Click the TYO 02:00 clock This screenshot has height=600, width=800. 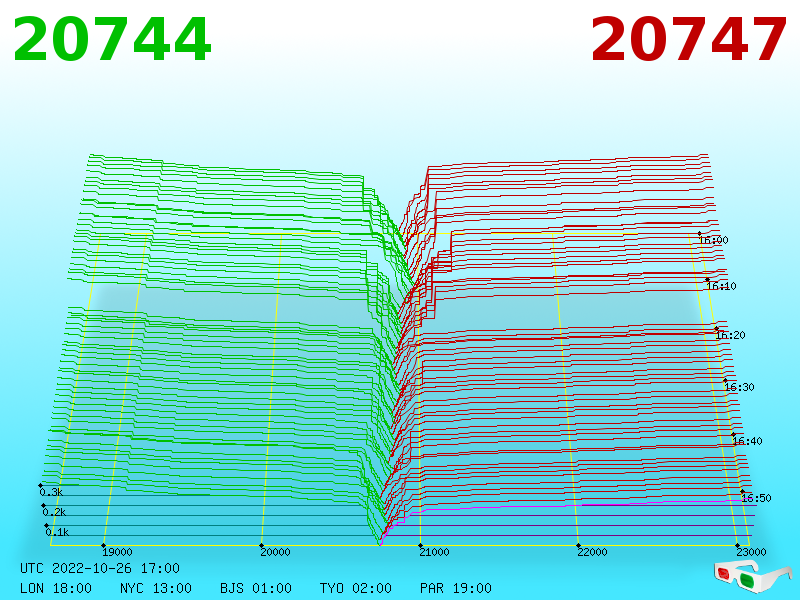pyautogui.click(x=356, y=588)
